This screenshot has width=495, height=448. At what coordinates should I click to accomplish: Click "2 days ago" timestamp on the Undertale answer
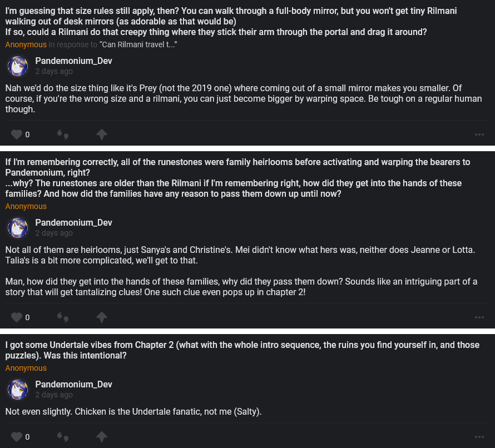click(x=54, y=395)
